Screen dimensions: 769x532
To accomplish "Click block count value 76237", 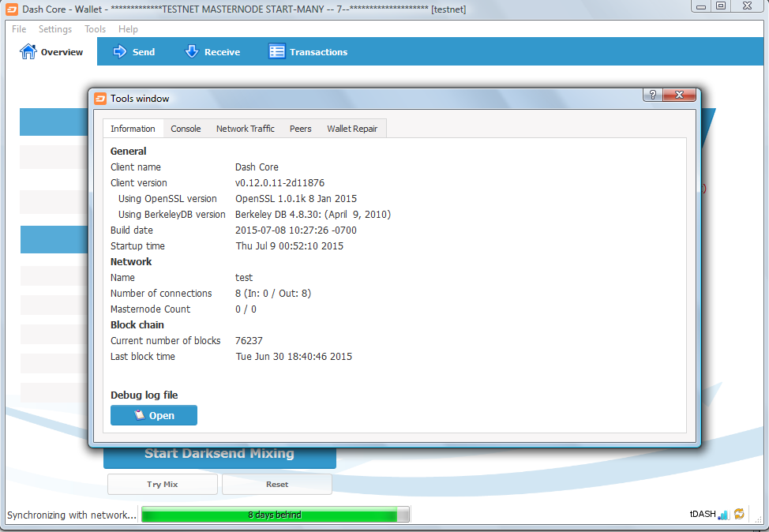I will pyautogui.click(x=249, y=340).
